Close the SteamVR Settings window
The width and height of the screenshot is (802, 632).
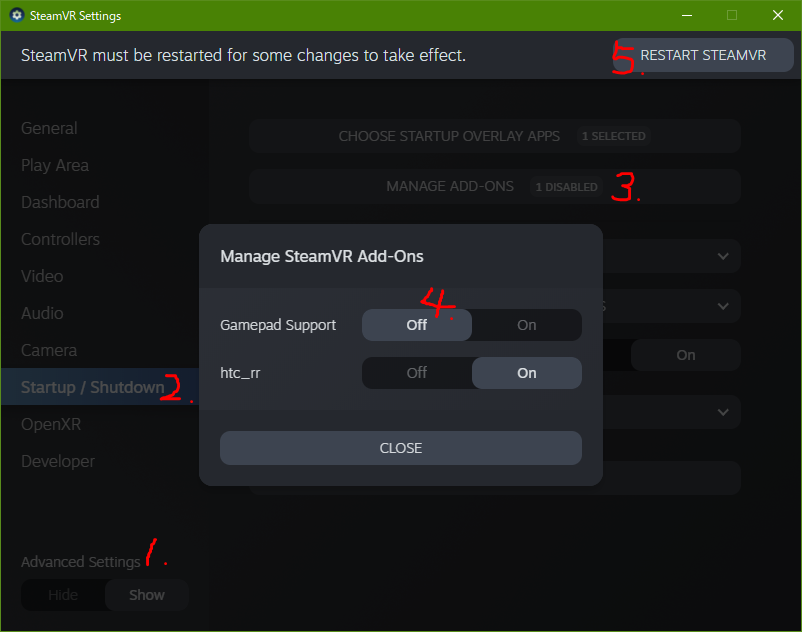777,15
